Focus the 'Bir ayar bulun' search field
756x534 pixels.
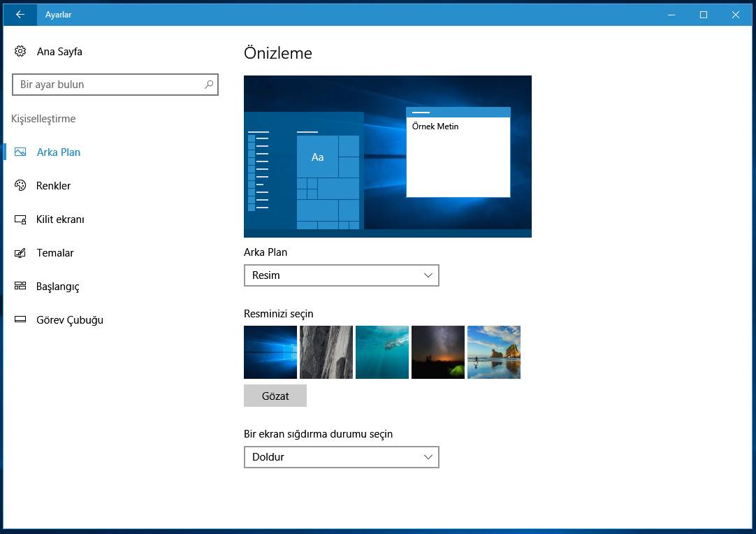coord(108,85)
